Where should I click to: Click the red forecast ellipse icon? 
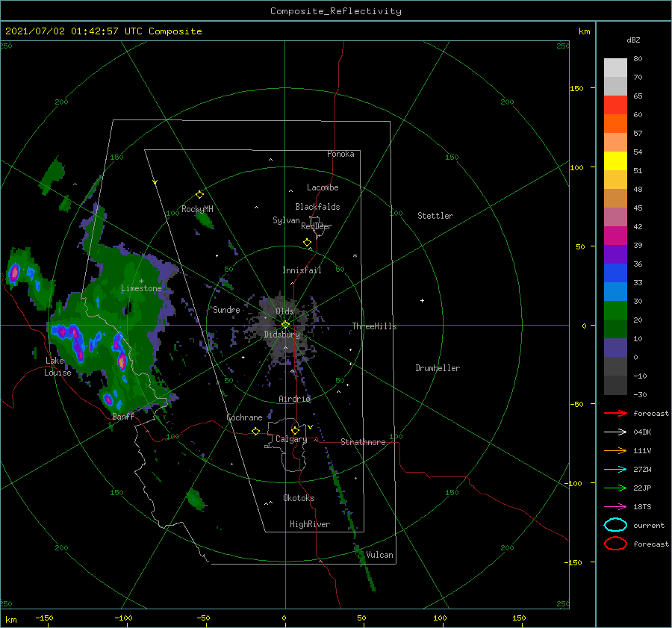click(615, 544)
